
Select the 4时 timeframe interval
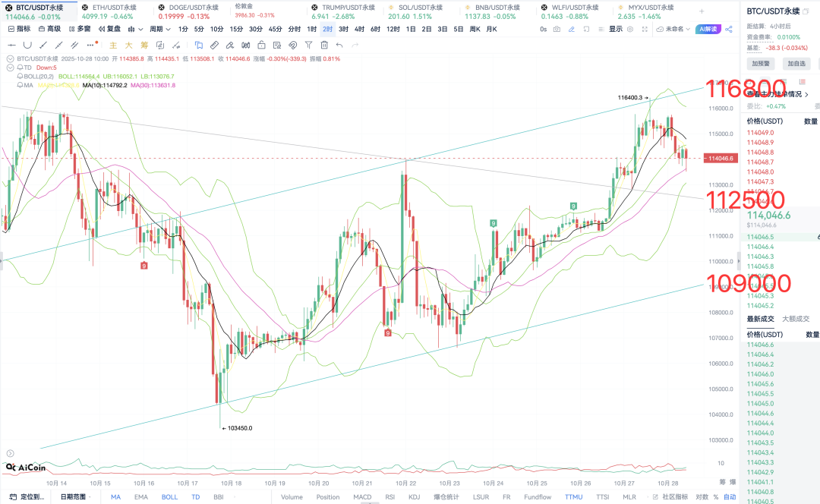pos(359,29)
